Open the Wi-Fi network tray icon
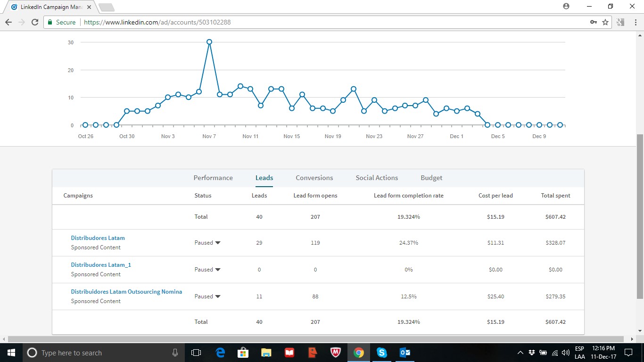Image resolution: width=644 pixels, height=362 pixels. tap(555, 353)
